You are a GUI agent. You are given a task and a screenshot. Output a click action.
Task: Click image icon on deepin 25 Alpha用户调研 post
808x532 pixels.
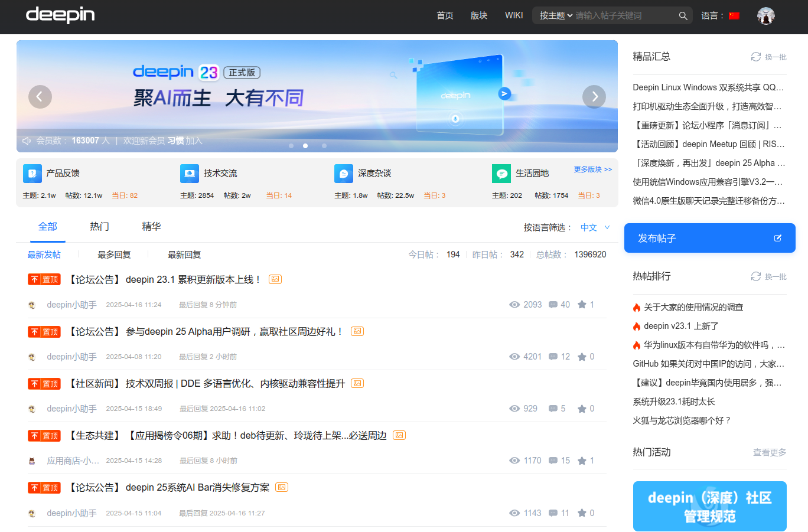[x=357, y=331]
